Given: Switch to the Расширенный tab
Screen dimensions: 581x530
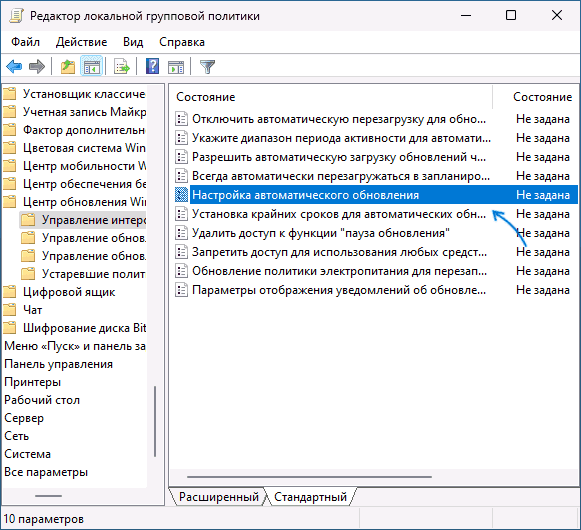Looking at the screenshot, I should (219, 497).
